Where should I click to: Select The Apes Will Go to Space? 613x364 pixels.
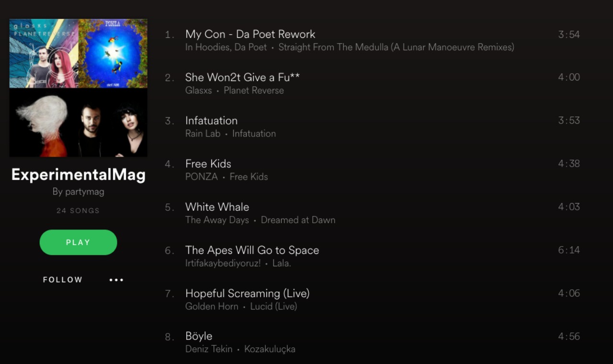coord(252,250)
